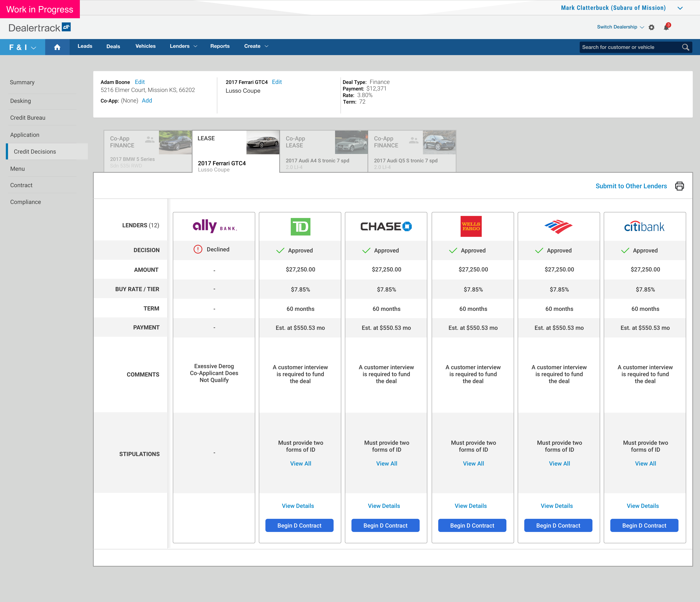
Task: Click co-applicant icon on Audi Q5 tab
Action: 413,140
